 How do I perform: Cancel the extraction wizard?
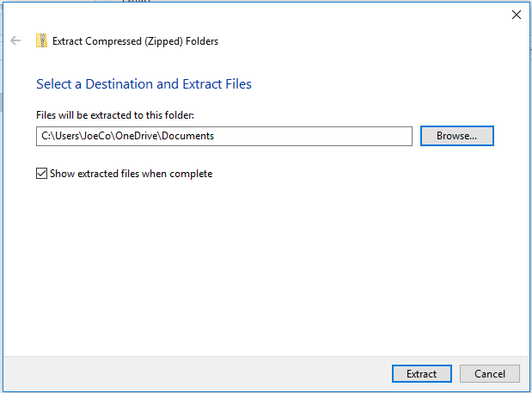tap(489, 374)
